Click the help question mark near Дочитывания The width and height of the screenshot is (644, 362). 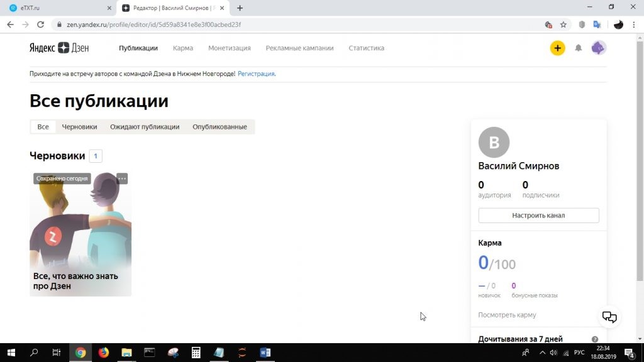pyautogui.click(x=595, y=339)
